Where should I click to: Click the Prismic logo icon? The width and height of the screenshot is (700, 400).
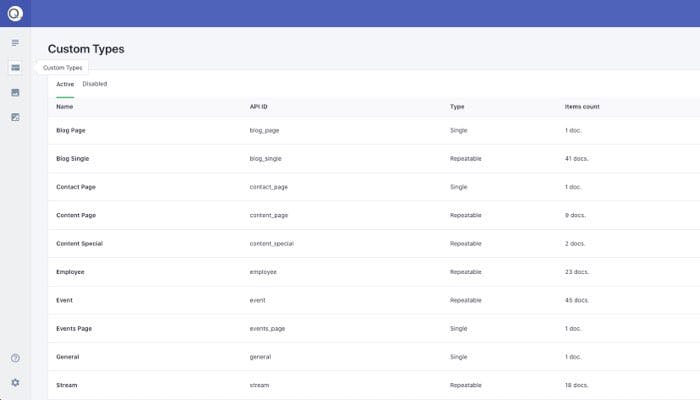15,13
